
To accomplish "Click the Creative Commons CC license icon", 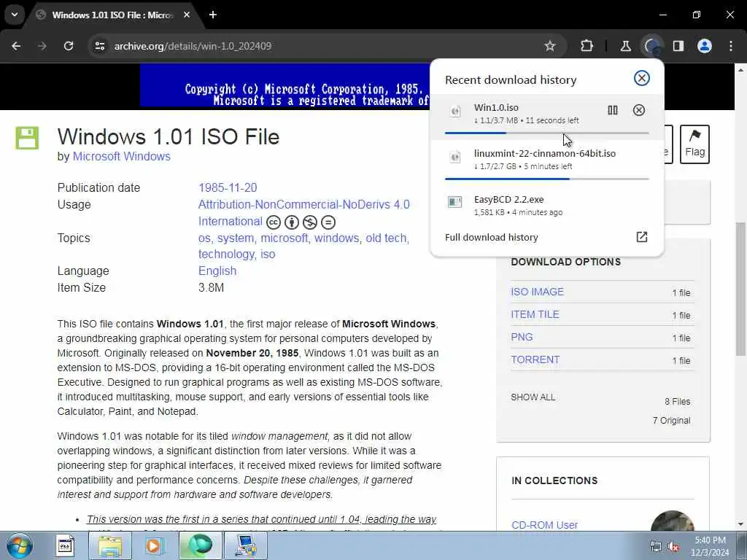I will (x=274, y=222).
